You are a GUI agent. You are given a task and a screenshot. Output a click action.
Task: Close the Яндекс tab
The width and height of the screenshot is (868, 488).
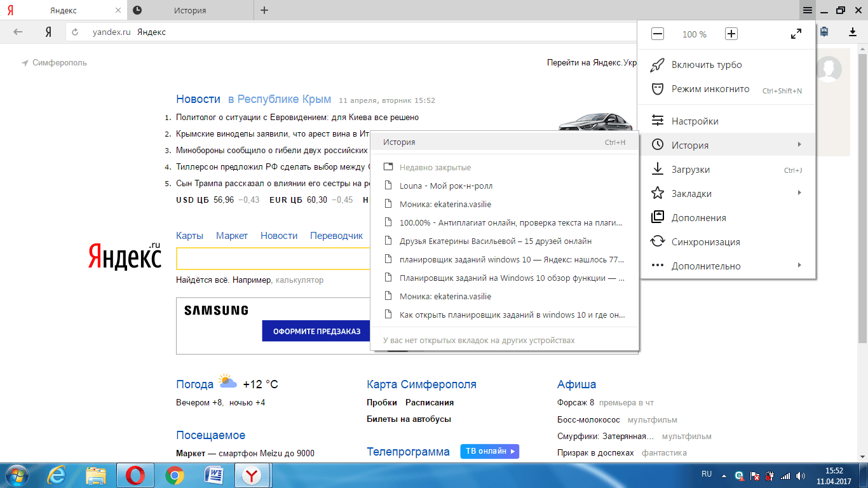pos(118,10)
